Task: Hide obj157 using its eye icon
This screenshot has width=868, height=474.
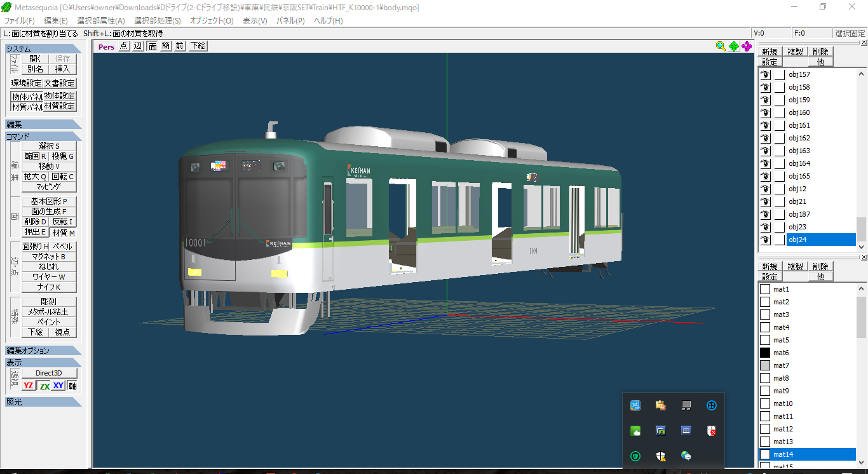Action: tap(766, 74)
